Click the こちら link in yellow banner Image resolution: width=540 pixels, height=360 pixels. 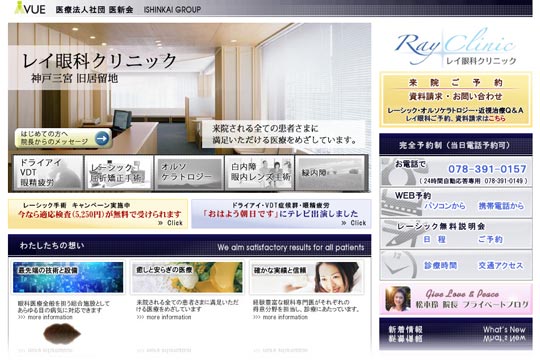[x=497, y=119]
